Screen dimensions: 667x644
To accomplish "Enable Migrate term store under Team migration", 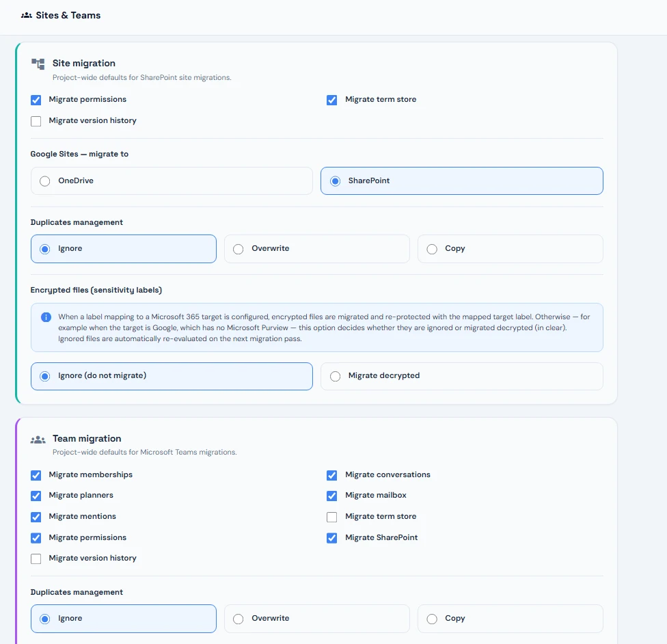I will pyautogui.click(x=332, y=517).
